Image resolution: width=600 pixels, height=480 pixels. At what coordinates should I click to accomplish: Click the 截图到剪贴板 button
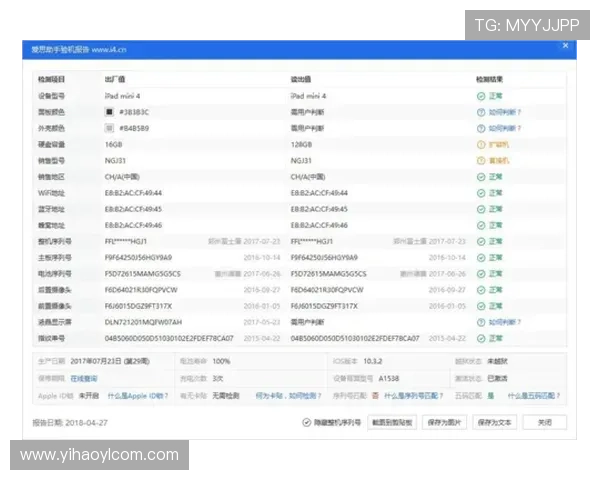(x=392, y=423)
